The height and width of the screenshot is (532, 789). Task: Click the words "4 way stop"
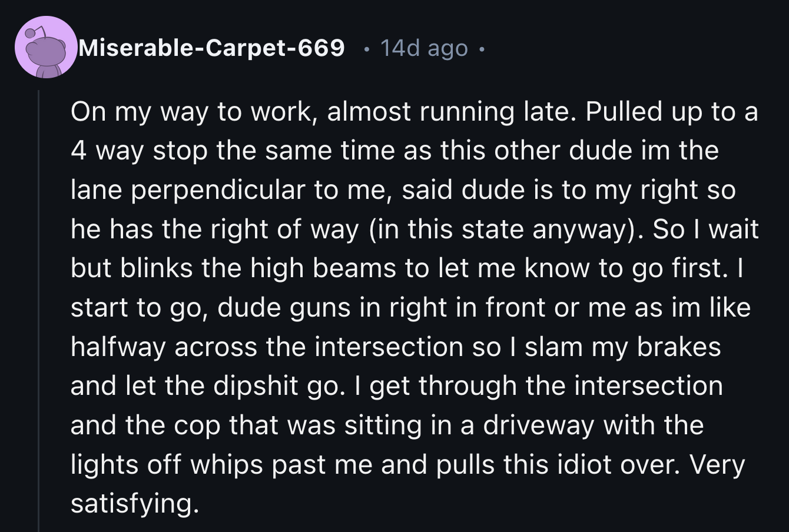[140, 151]
